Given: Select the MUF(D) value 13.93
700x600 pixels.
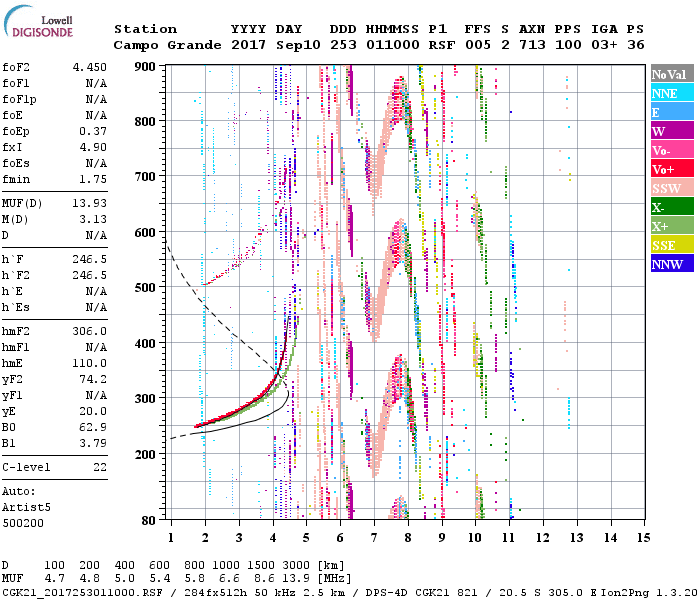Looking at the screenshot, I should pyautogui.click(x=89, y=204).
